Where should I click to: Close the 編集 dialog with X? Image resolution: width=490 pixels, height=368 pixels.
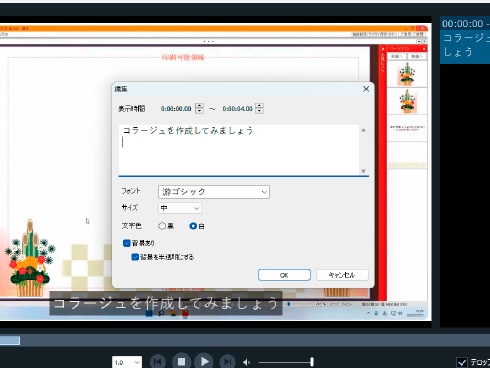pos(366,89)
